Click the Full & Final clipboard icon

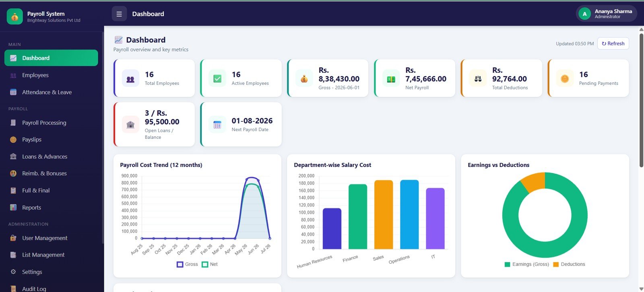coord(13,190)
